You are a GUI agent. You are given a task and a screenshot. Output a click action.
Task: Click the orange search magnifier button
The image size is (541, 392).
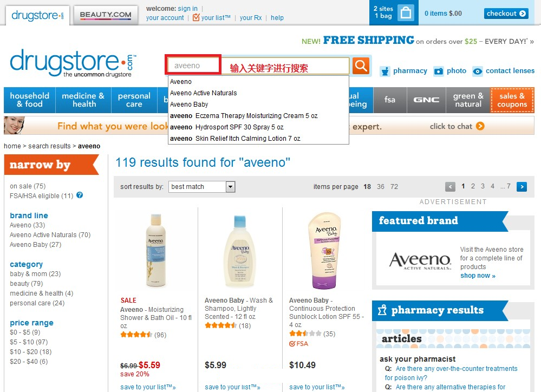[x=361, y=65]
